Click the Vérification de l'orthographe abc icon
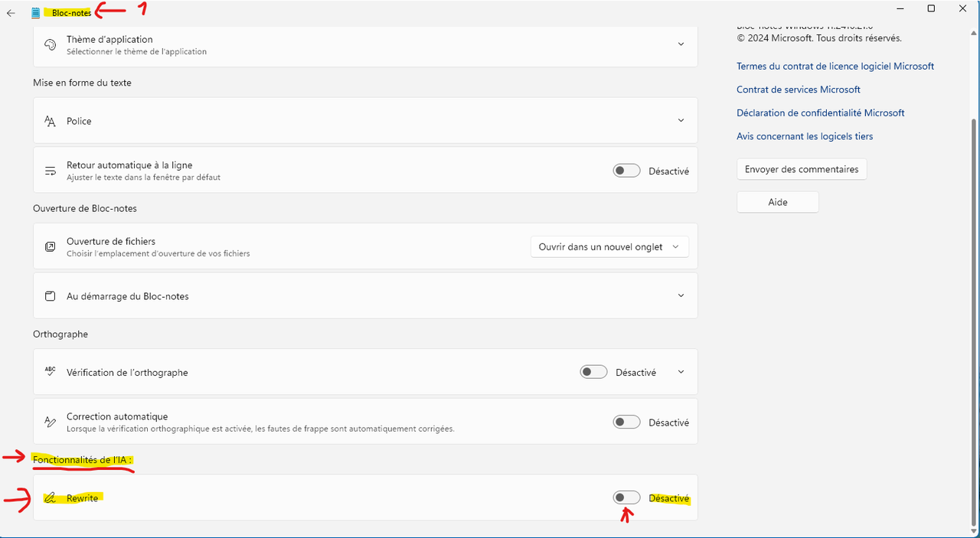The image size is (980, 538). click(51, 372)
